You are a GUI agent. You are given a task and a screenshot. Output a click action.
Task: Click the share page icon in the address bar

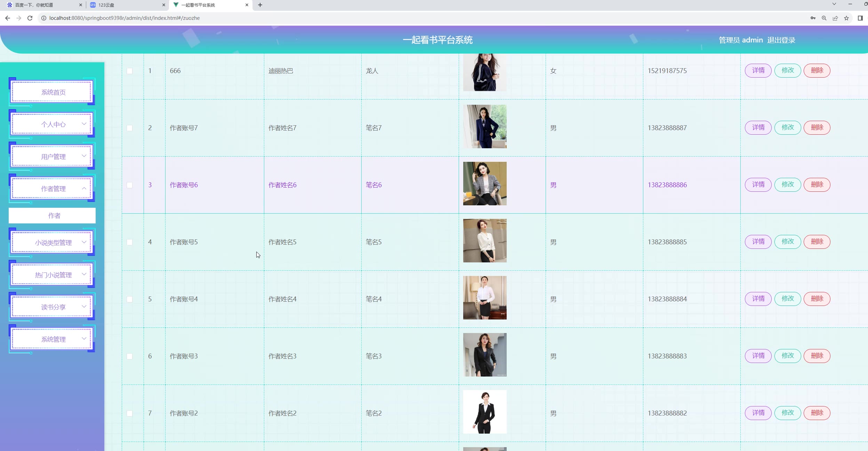[x=835, y=18]
